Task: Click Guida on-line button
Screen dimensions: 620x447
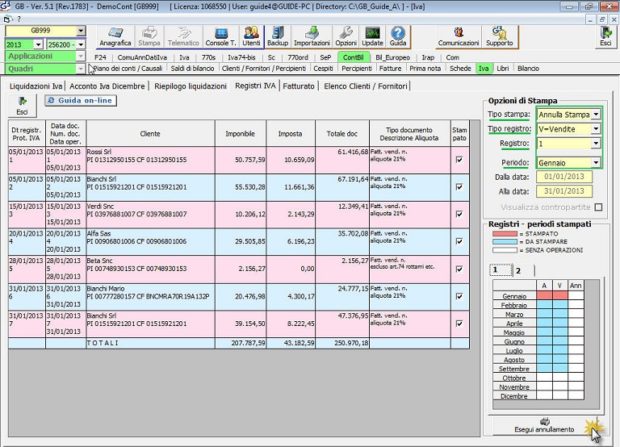Action: [81, 100]
